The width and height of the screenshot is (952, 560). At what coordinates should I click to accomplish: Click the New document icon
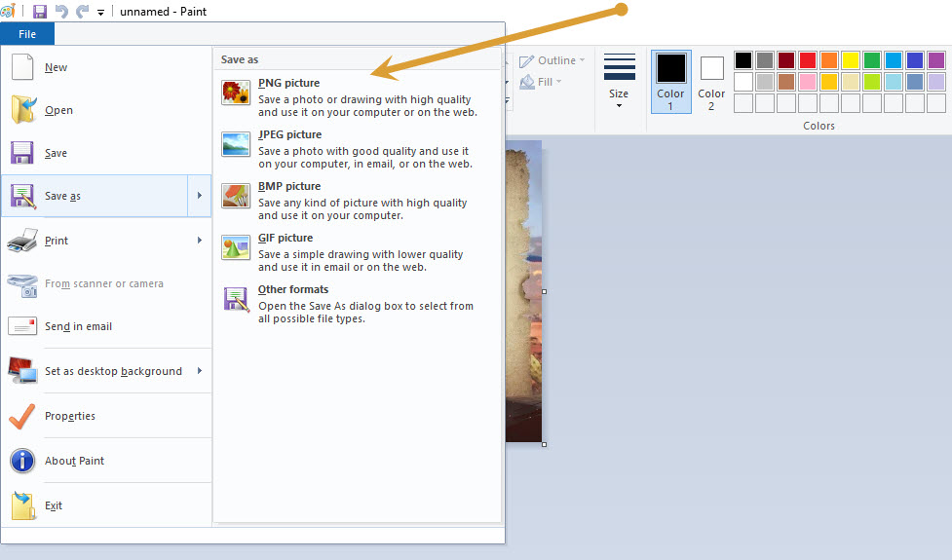(22, 67)
